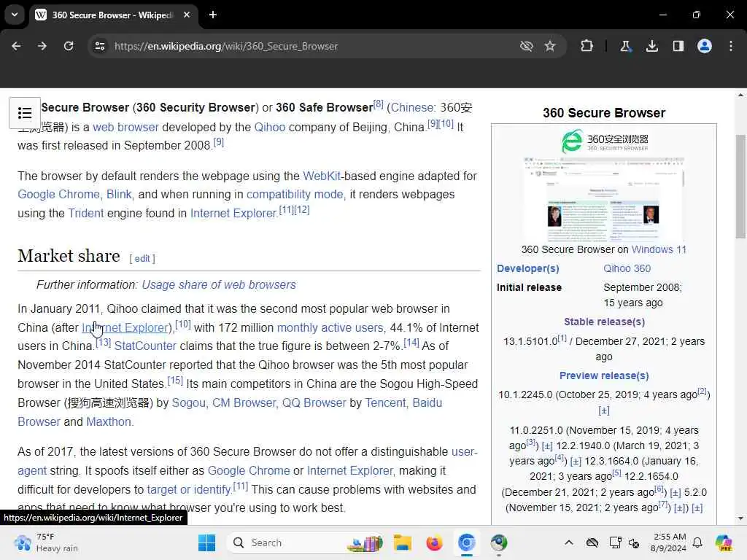Open the target or identify link

pos(189,489)
